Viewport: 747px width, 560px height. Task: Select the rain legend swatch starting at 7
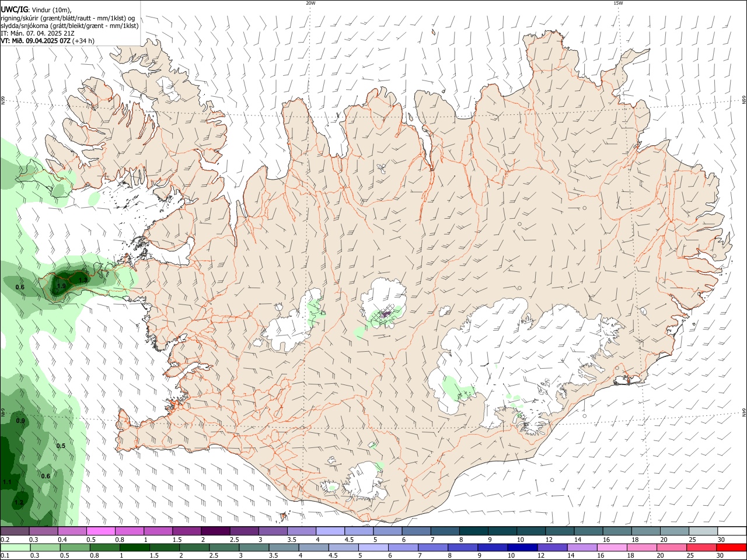[433, 548]
